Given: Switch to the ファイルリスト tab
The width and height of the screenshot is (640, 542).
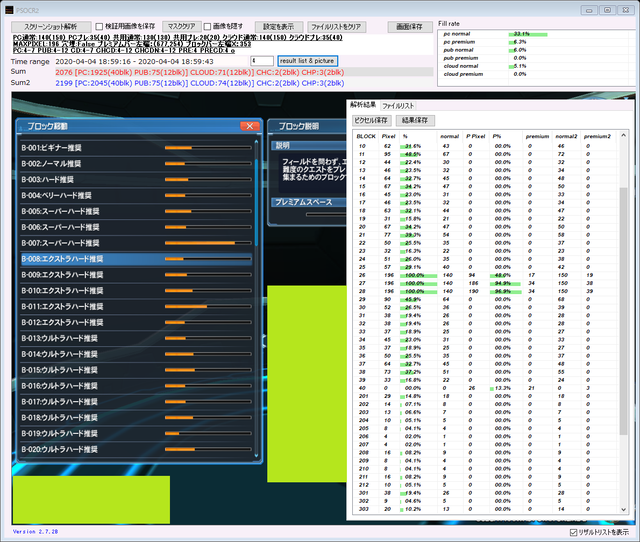Looking at the screenshot, I should (398, 106).
